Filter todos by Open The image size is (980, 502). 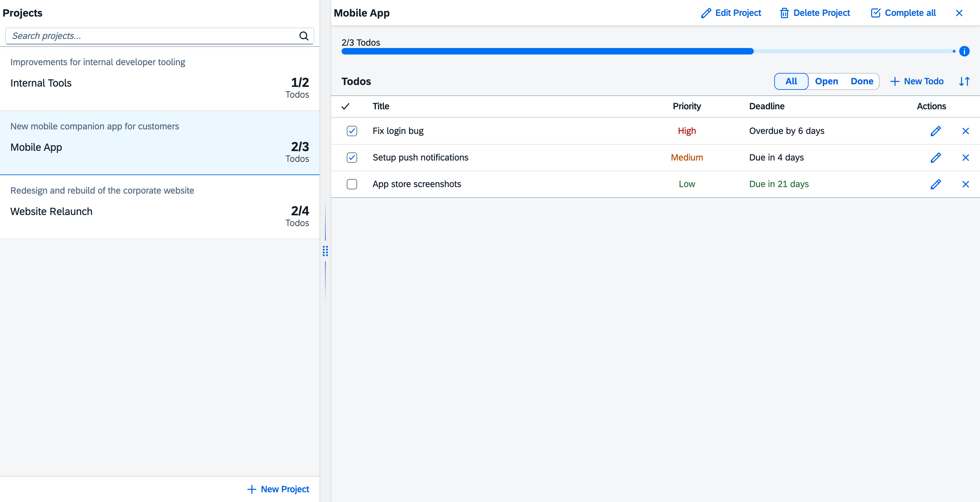(x=826, y=81)
